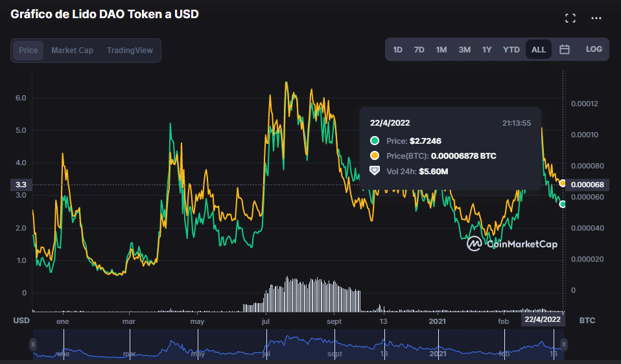Click the orange BTC price marker dot
The height and width of the screenshot is (364, 621).
(x=563, y=183)
